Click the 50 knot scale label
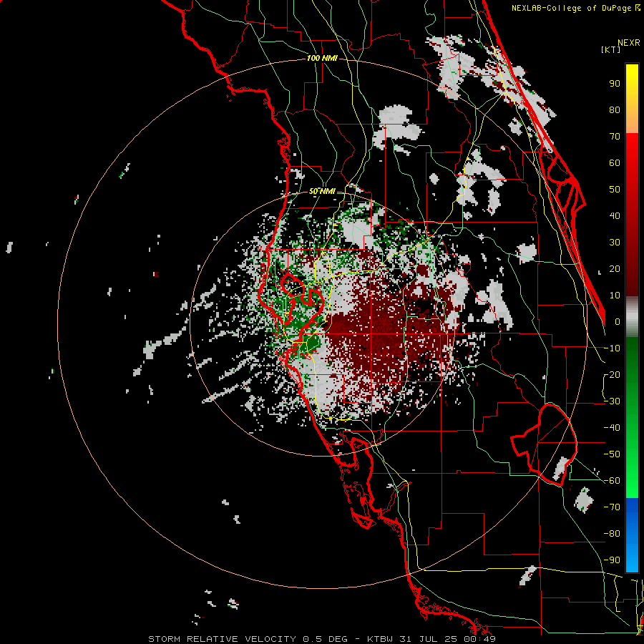Screen dimensions: 644x644 [615, 190]
